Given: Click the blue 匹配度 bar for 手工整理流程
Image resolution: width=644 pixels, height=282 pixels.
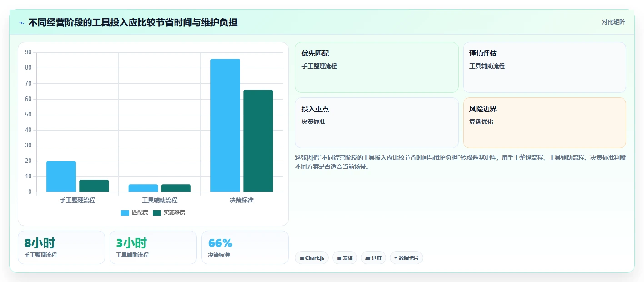Looking at the screenshot, I should click(x=61, y=176).
